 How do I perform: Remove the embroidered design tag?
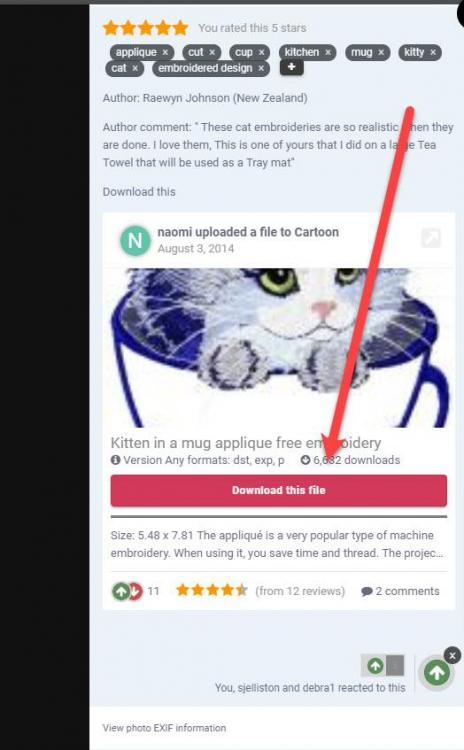click(x=261, y=68)
